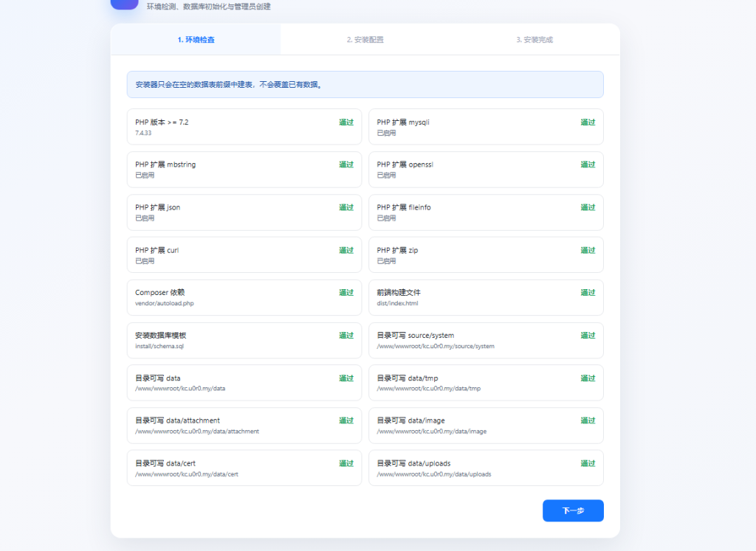Click the "通过" status in the mysqli row
756x551 pixels.
pyautogui.click(x=588, y=122)
